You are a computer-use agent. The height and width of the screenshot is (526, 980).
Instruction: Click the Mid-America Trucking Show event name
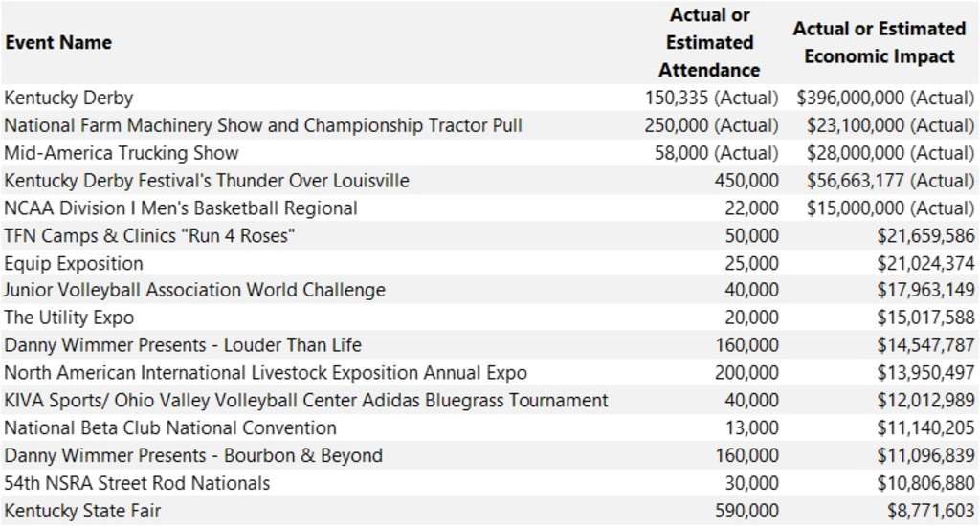coord(122,153)
